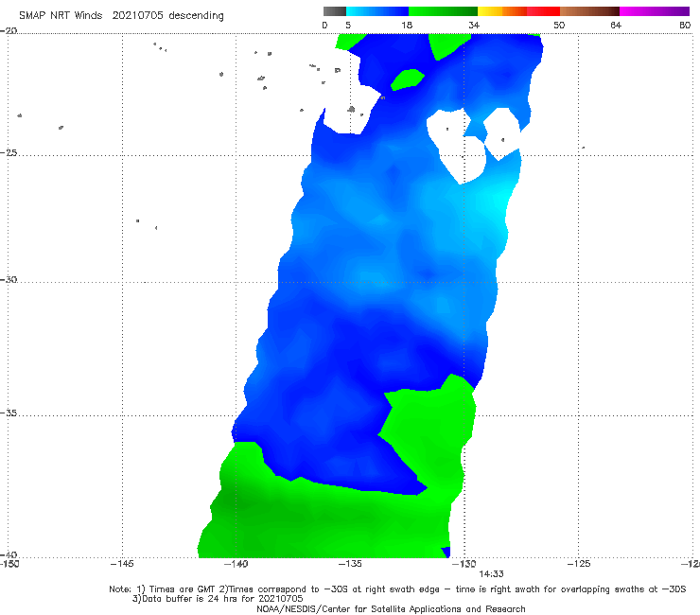Viewport: 700px width, 615px height.
Task: Click the magenta segment of the wind color bar
Action: point(655,11)
